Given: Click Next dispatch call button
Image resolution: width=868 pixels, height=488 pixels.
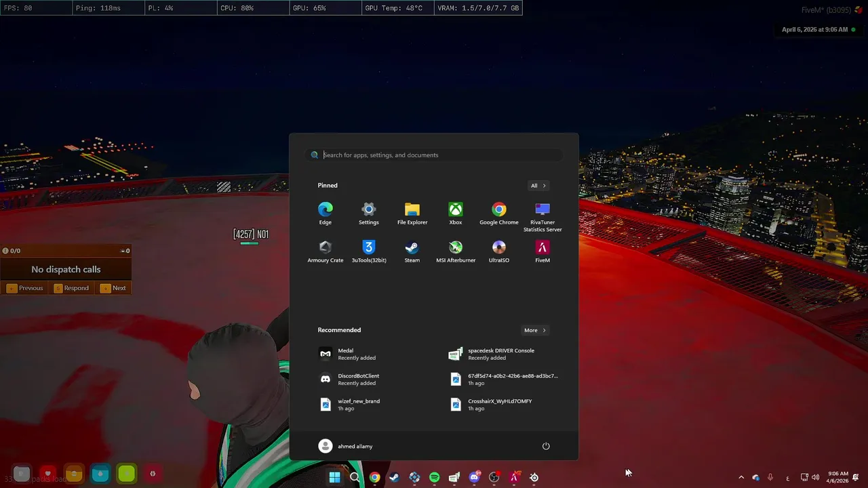Looking at the screenshot, I should pos(113,288).
